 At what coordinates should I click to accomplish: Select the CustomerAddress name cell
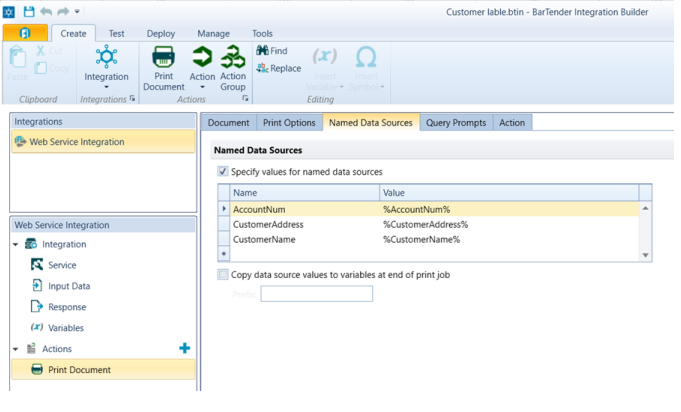click(304, 224)
